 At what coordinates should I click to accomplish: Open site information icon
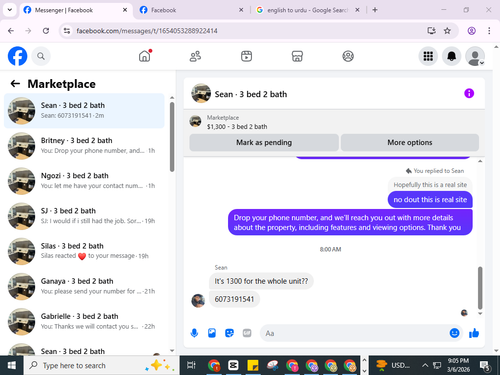67,31
